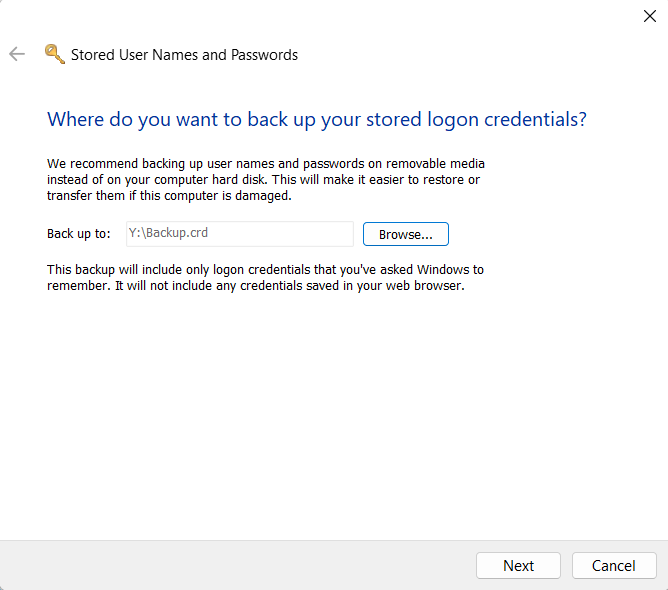Click the golden key wizard icon
This screenshot has height=590, width=668.
55,54
